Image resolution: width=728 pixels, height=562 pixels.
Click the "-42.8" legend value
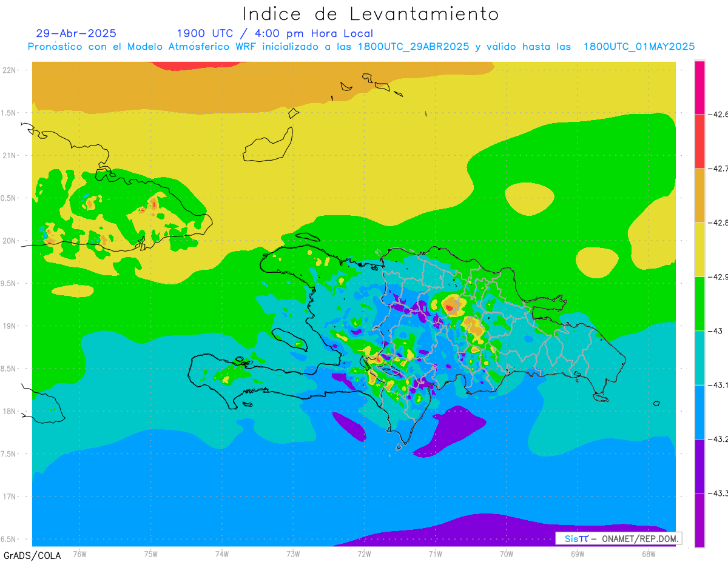tap(719, 222)
